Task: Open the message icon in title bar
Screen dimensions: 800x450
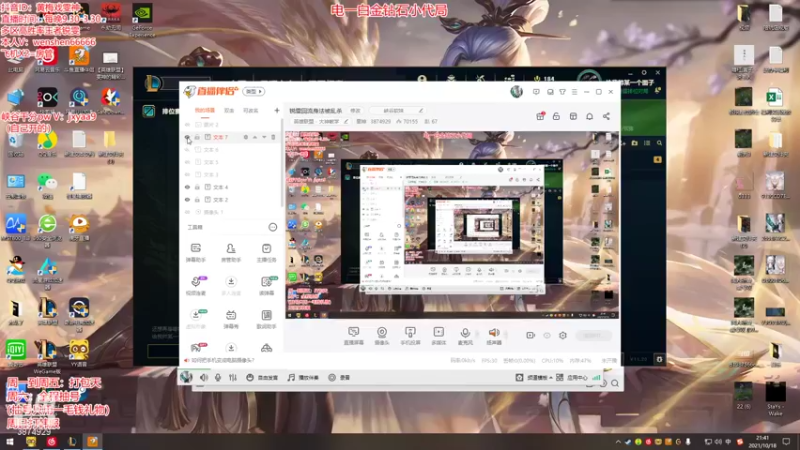Action: click(536, 92)
